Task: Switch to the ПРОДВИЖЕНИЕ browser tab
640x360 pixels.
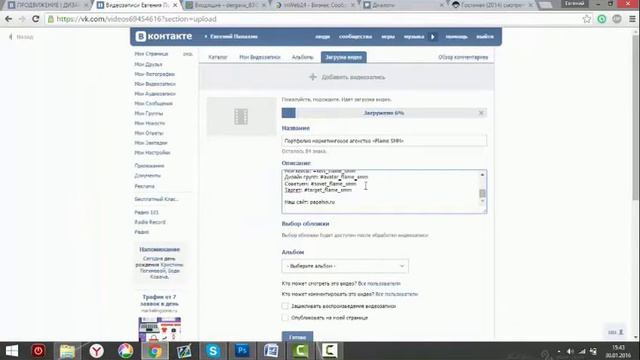Action: (x=48, y=5)
